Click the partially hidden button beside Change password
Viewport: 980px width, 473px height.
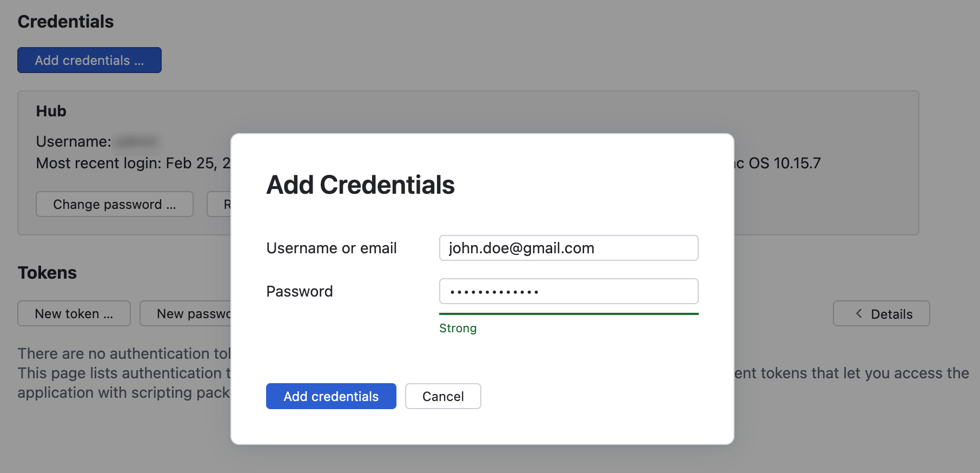(x=220, y=204)
